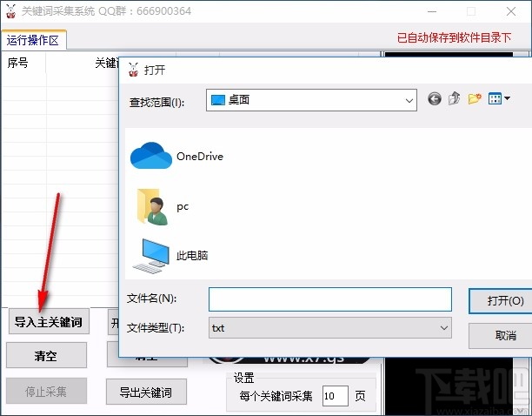The image size is (532, 416).
Task: Close the main keyword collector window
Action: [x=511, y=11]
